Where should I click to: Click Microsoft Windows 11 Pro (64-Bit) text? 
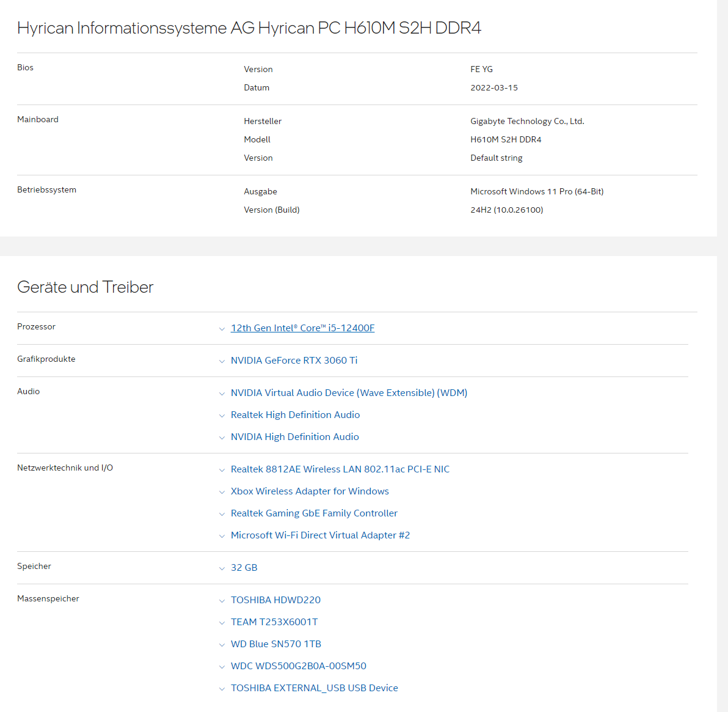pos(537,191)
